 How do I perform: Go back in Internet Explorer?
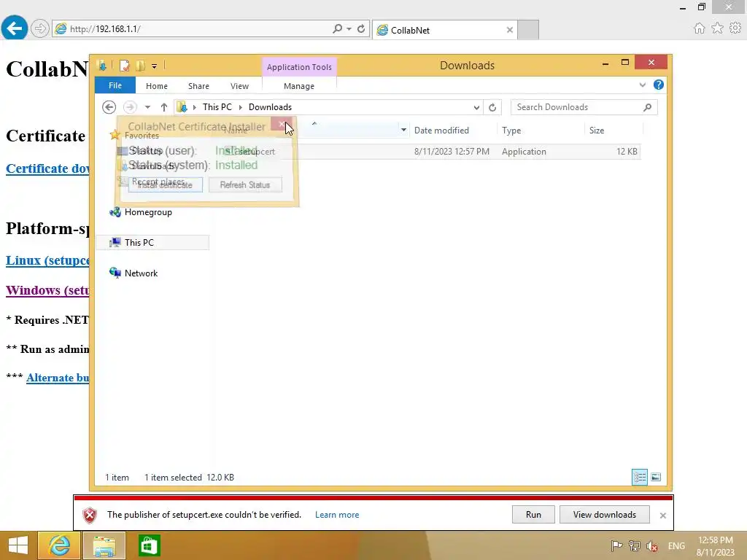[x=15, y=28]
